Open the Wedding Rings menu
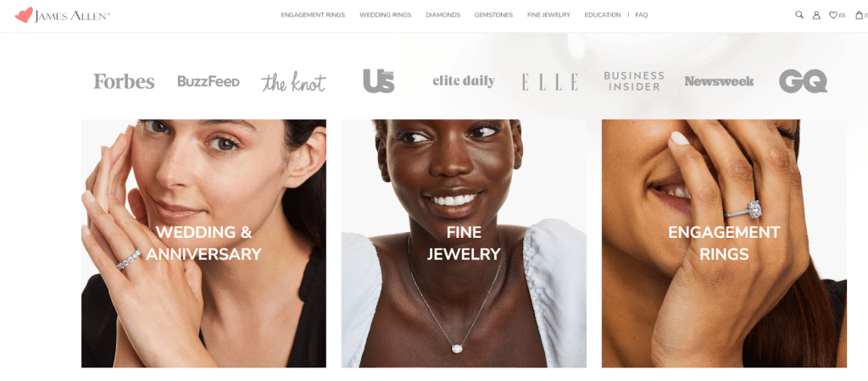 tap(386, 15)
